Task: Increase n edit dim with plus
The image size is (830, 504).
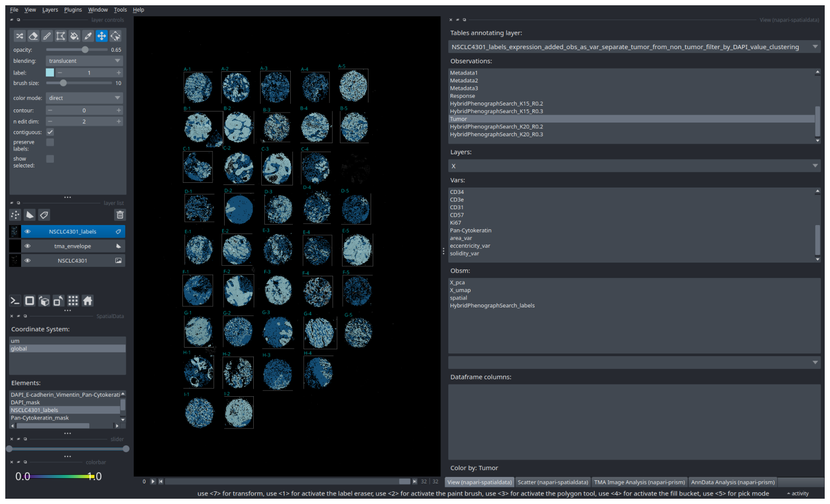Action: (118, 122)
